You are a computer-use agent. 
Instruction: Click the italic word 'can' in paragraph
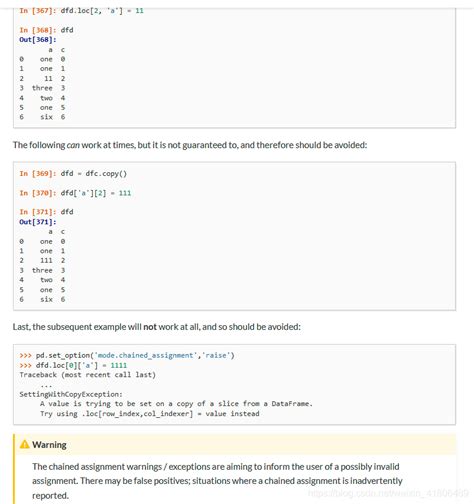pyautogui.click(x=73, y=145)
